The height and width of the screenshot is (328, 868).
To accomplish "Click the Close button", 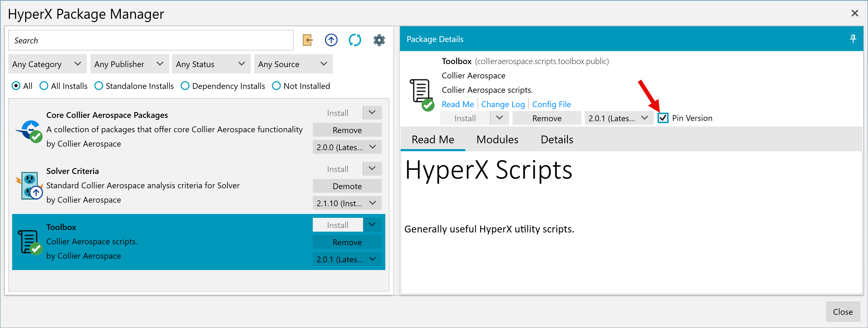I will tap(843, 311).
